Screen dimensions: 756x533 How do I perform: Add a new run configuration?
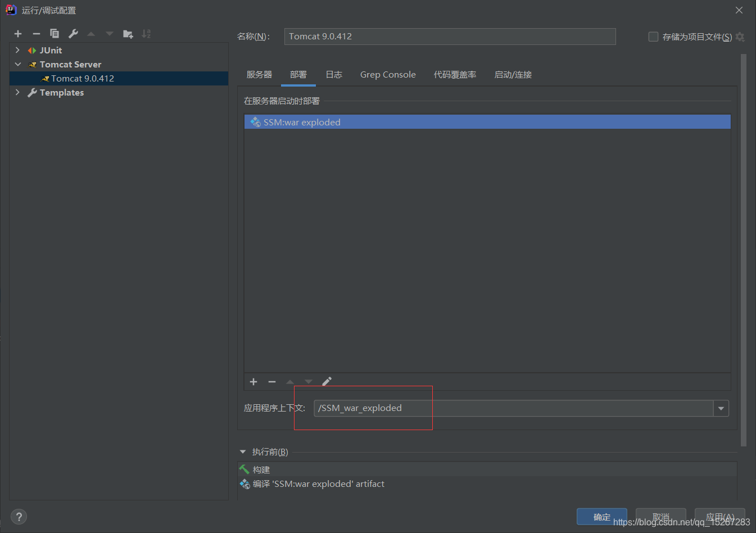[x=18, y=34]
